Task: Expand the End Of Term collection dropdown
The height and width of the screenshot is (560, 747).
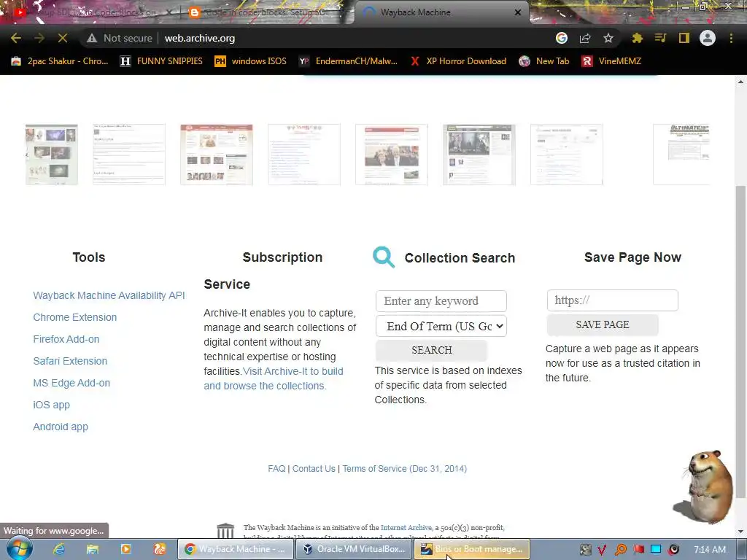Action: pyautogui.click(x=441, y=326)
